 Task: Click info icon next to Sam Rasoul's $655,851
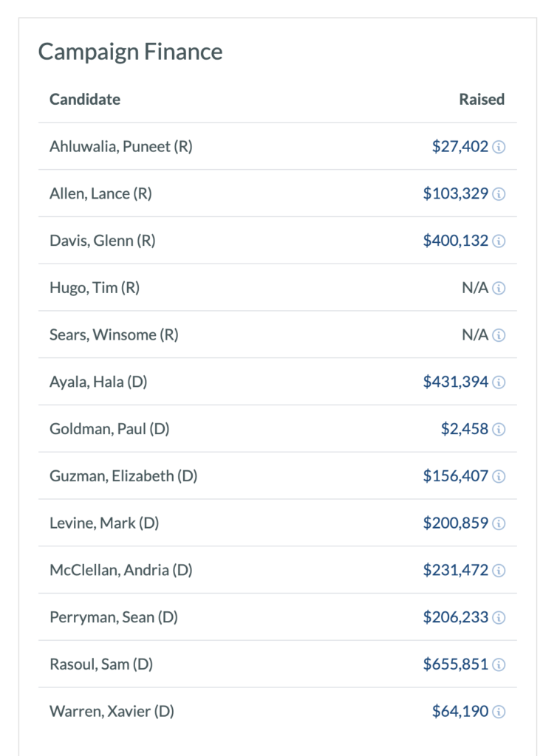click(x=499, y=665)
